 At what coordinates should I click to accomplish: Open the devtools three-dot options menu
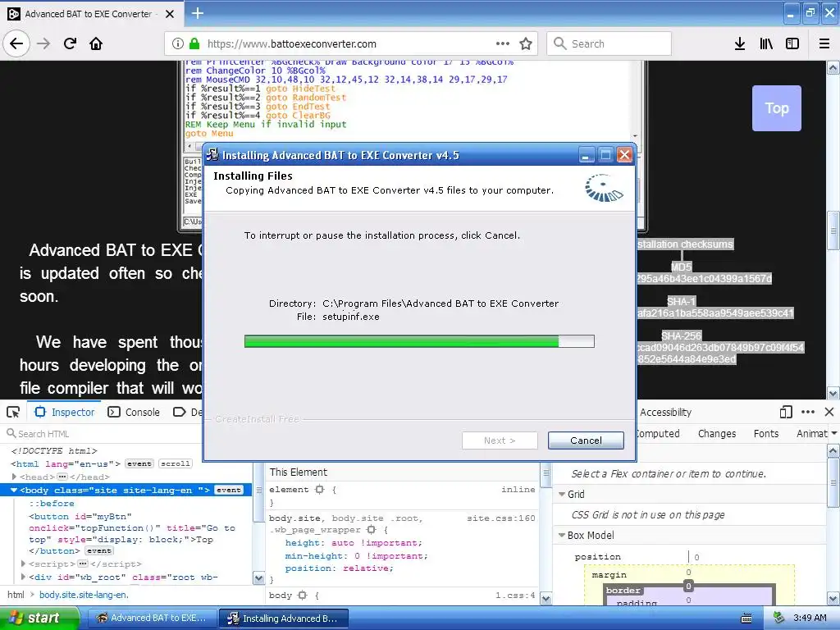click(x=808, y=412)
